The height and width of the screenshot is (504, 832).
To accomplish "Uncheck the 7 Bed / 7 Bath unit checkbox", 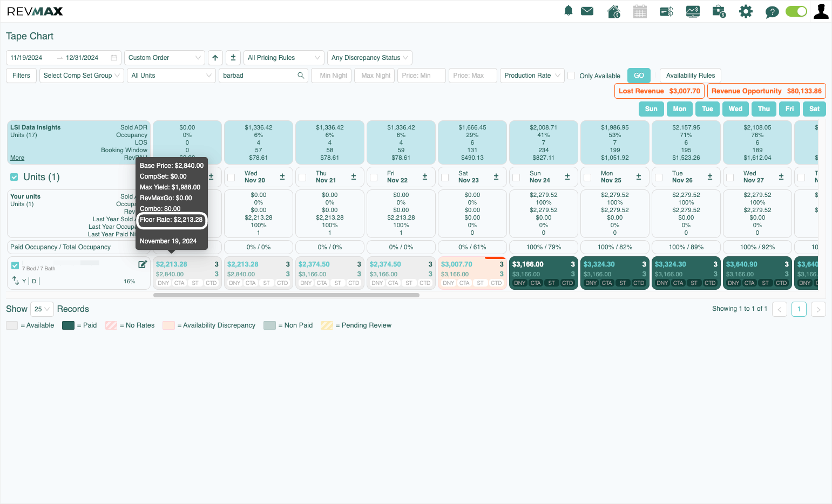I will (x=15, y=265).
